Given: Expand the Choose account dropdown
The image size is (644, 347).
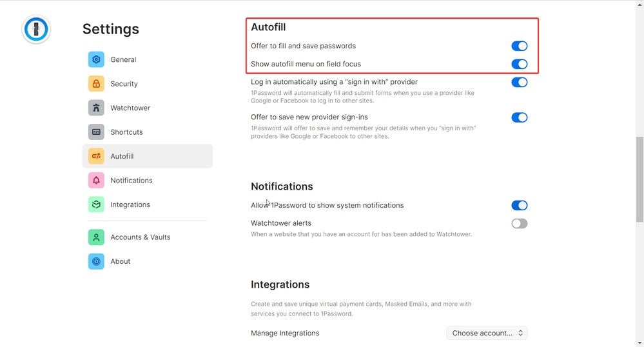Looking at the screenshot, I should 487,333.
